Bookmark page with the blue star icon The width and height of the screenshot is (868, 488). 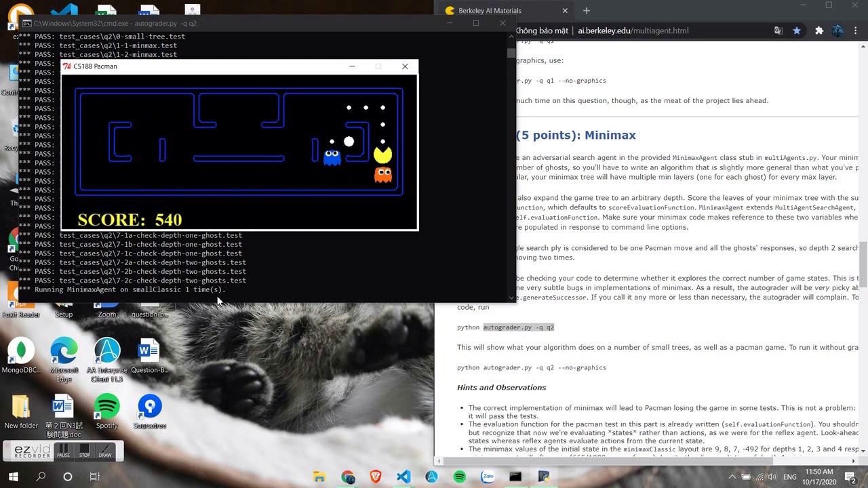pyautogui.click(x=797, y=30)
